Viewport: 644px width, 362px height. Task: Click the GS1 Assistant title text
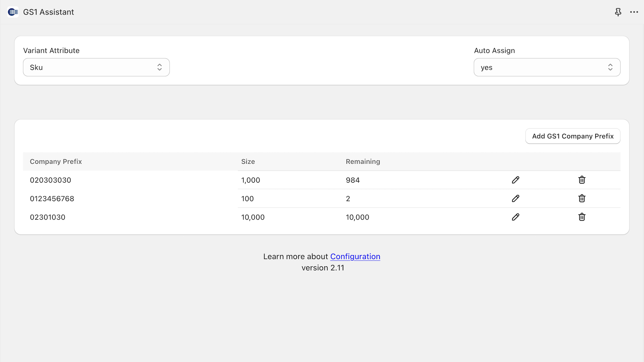(48, 12)
